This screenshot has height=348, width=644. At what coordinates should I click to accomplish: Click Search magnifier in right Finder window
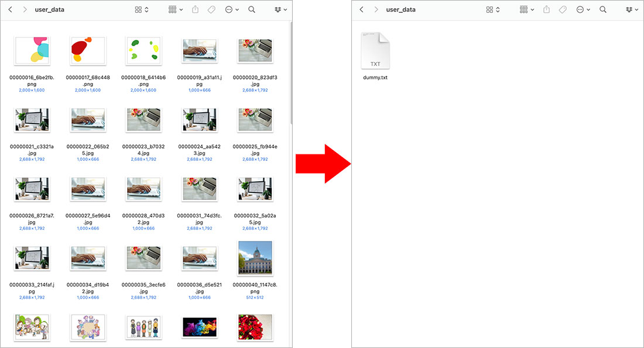[x=603, y=10]
